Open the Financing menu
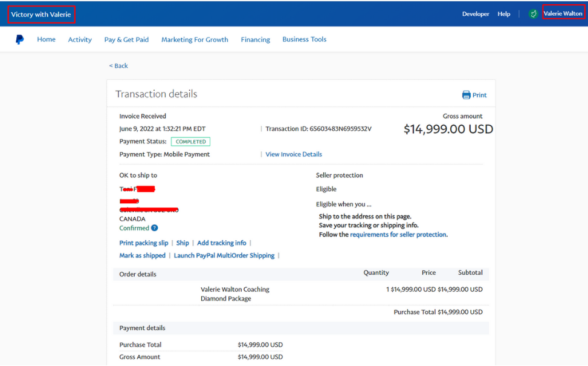Screen dimensions: 588x366 (256, 39)
